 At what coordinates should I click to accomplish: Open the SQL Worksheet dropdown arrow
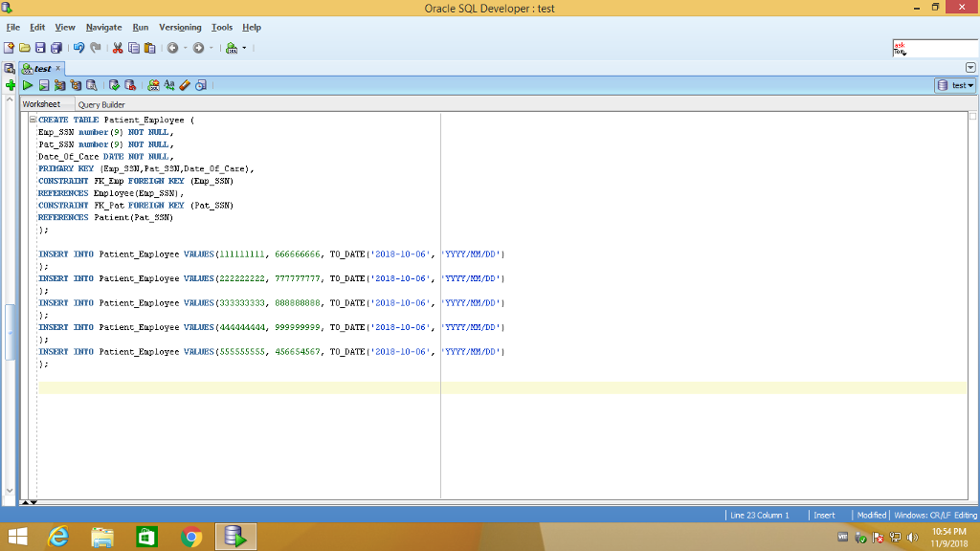(244, 48)
